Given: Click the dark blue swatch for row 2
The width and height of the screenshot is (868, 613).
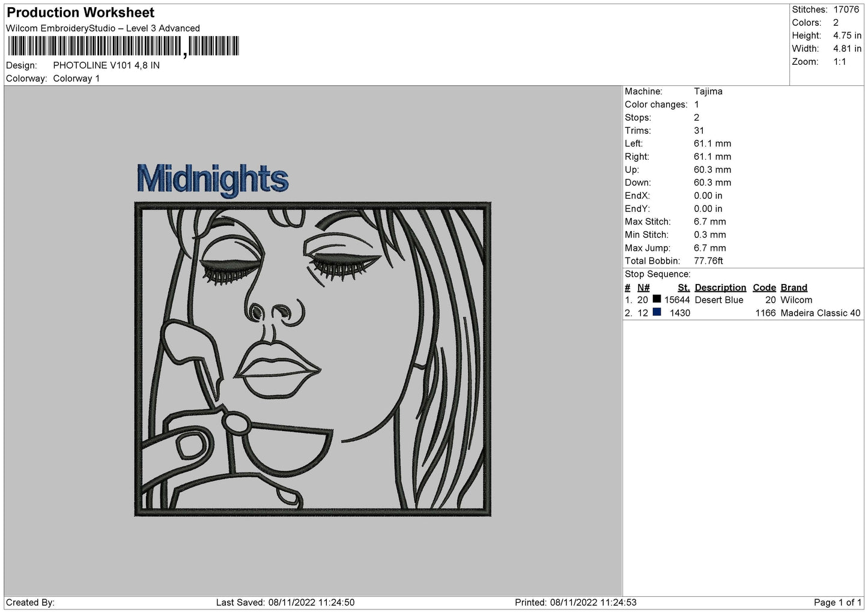Looking at the screenshot, I should 657,312.
